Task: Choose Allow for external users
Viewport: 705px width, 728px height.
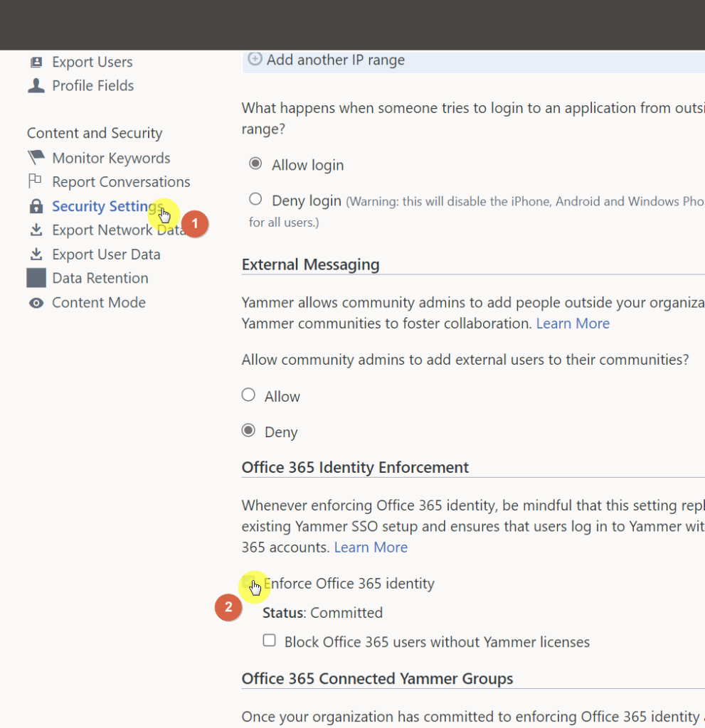Action: pyautogui.click(x=248, y=395)
